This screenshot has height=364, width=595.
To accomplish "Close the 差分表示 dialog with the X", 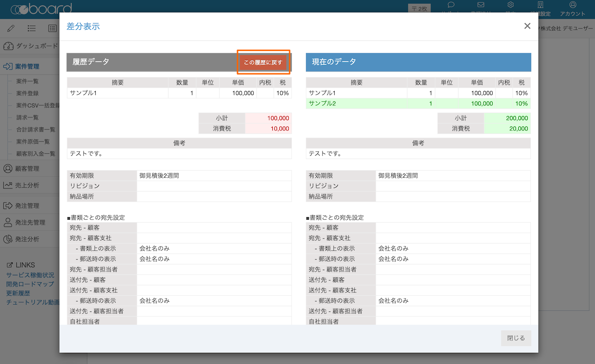I will [x=527, y=26].
